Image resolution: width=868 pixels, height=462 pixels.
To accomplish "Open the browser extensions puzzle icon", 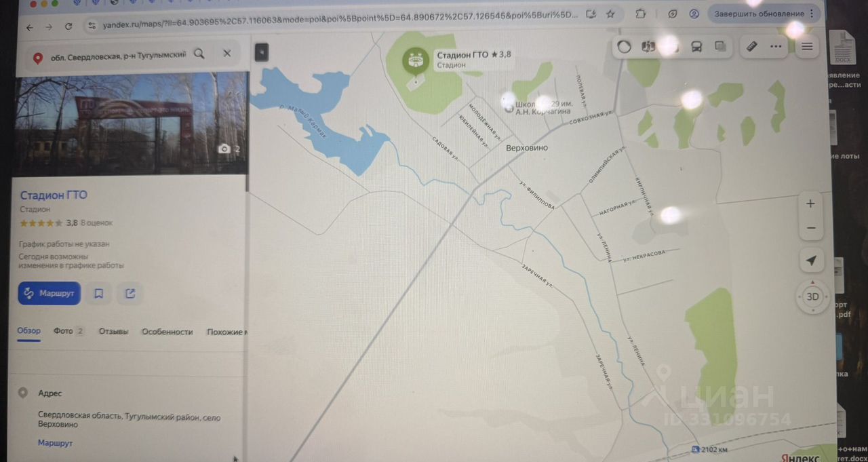I will tap(641, 14).
